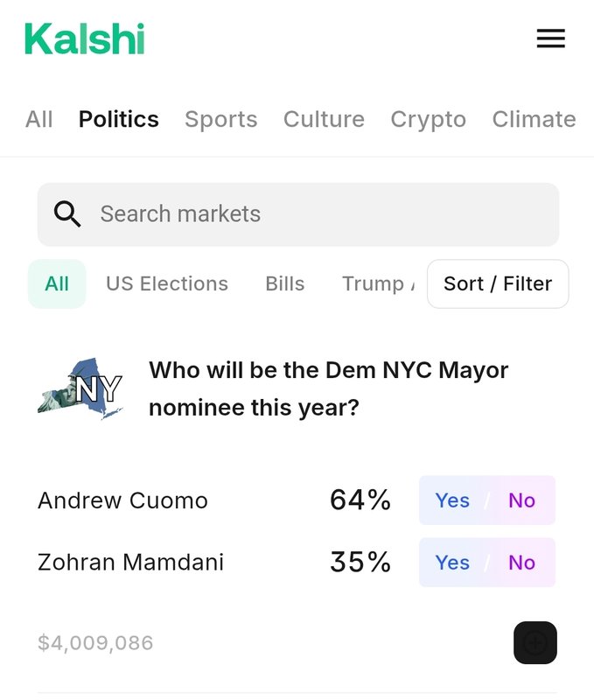Select the All filter chip
Image resolution: width=594 pixels, height=700 pixels.
coord(57,283)
